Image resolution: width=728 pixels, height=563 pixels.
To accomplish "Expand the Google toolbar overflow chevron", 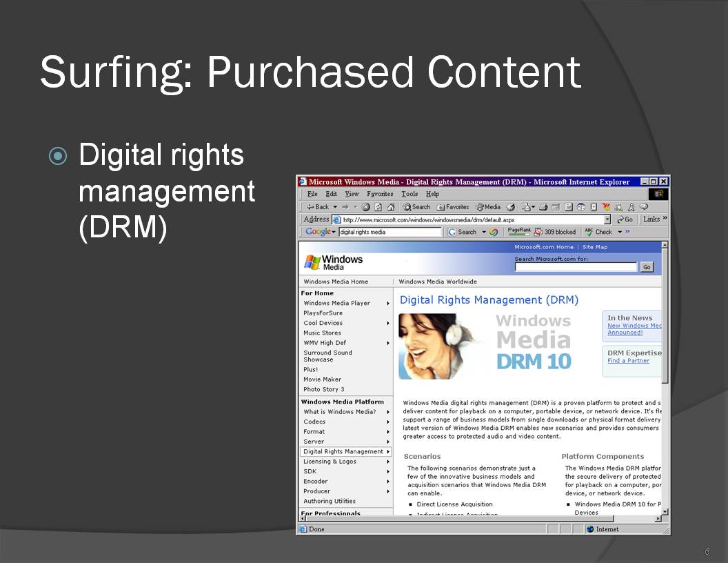I will click(627, 231).
